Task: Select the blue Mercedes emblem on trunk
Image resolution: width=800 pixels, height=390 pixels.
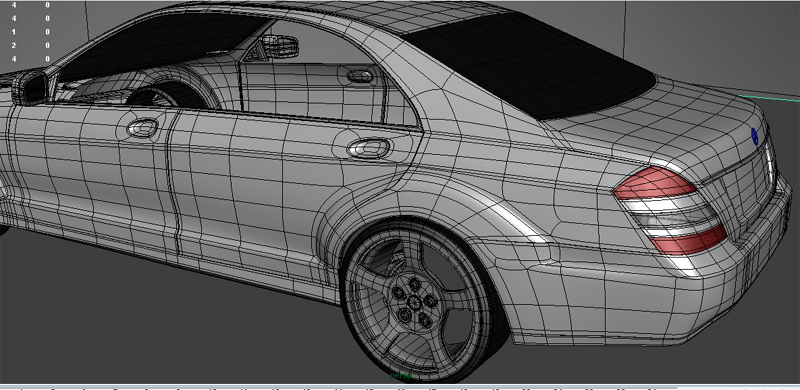Action: pos(755,136)
